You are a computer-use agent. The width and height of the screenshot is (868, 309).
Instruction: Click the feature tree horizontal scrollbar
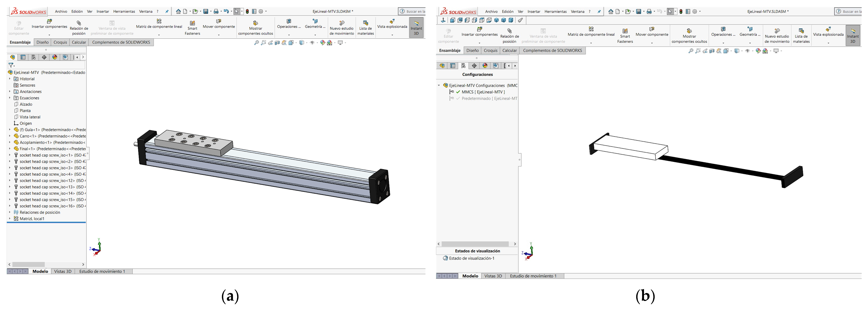pyautogui.click(x=29, y=265)
